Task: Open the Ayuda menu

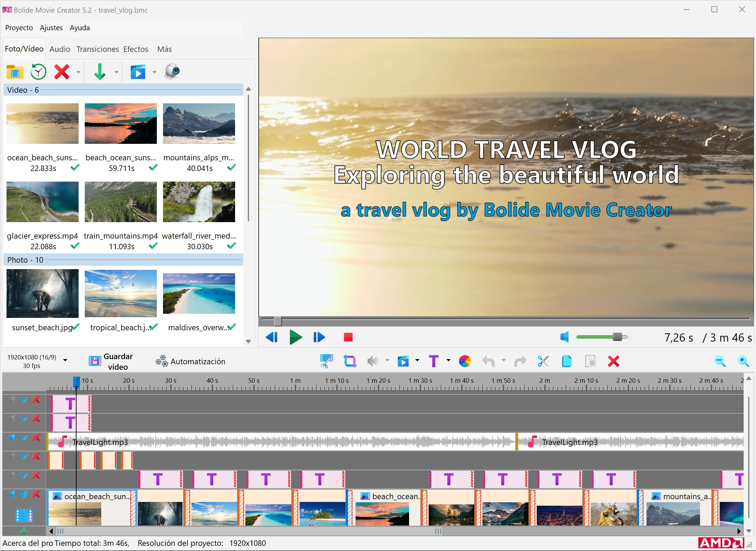Action: [x=80, y=28]
